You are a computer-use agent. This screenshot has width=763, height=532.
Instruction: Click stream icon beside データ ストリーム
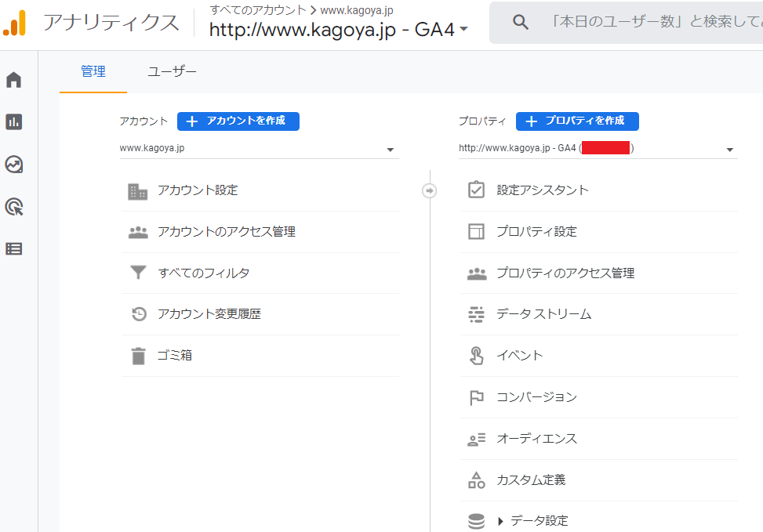(x=476, y=315)
